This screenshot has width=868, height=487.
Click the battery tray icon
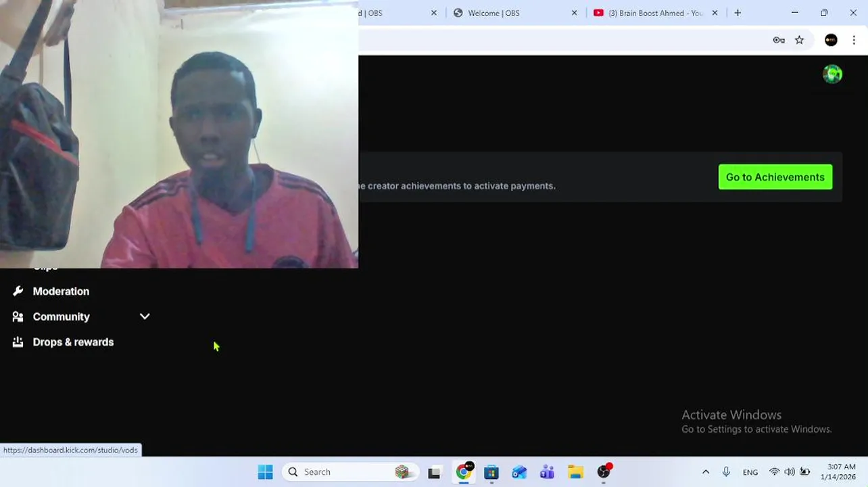[x=805, y=472]
